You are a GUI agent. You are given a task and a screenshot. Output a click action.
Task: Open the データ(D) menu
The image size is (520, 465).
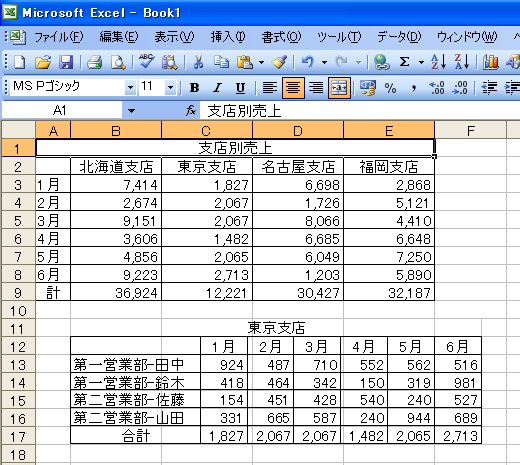(x=399, y=36)
